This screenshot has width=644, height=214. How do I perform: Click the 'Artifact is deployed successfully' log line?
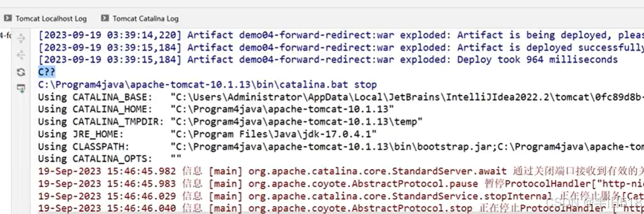(x=341, y=48)
